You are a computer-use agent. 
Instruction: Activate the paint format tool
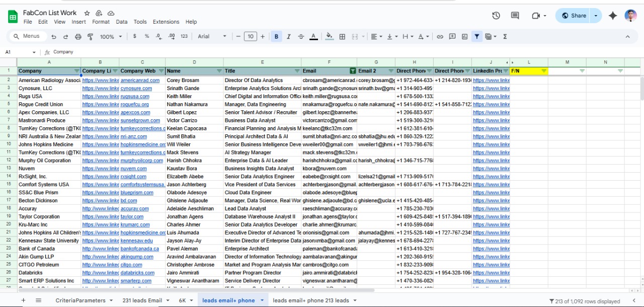pos(91,37)
